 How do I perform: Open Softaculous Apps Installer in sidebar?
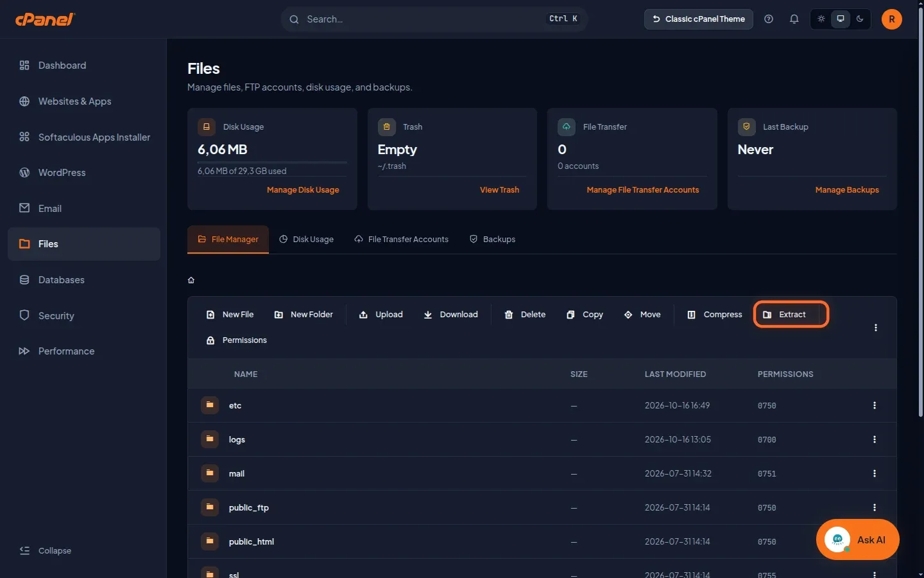pos(84,137)
